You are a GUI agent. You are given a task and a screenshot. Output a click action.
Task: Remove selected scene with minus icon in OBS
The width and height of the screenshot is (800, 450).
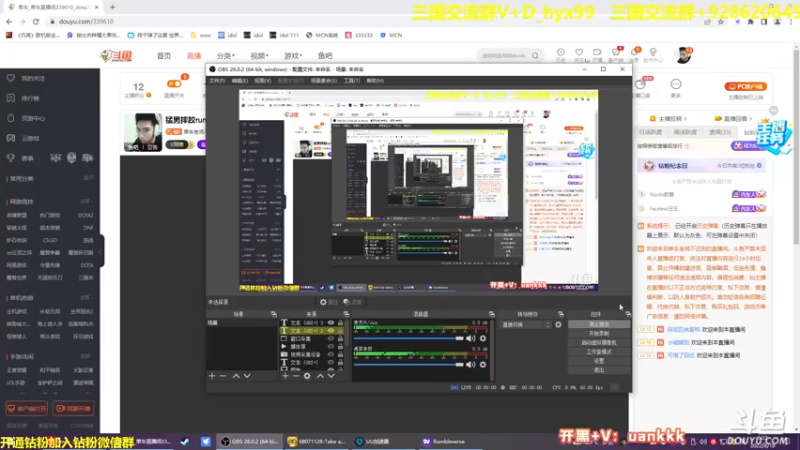(223, 376)
